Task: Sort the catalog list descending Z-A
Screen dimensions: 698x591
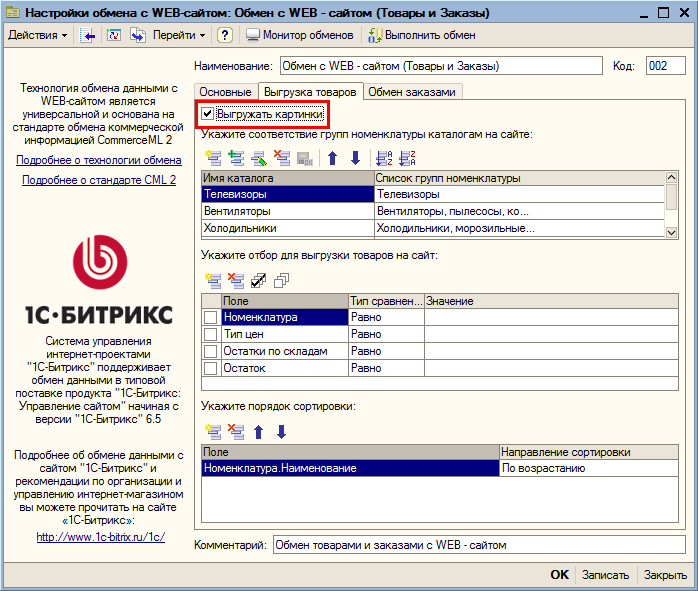Action: (x=407, y=158)
